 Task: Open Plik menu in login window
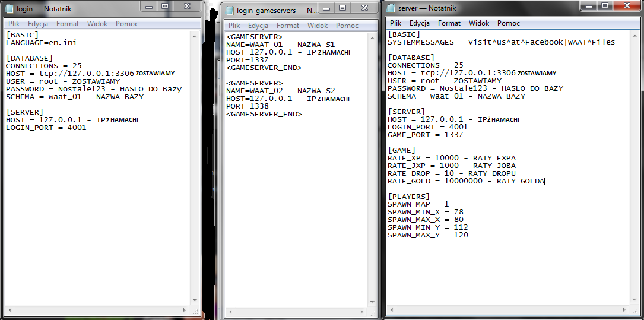click(14, 24)
